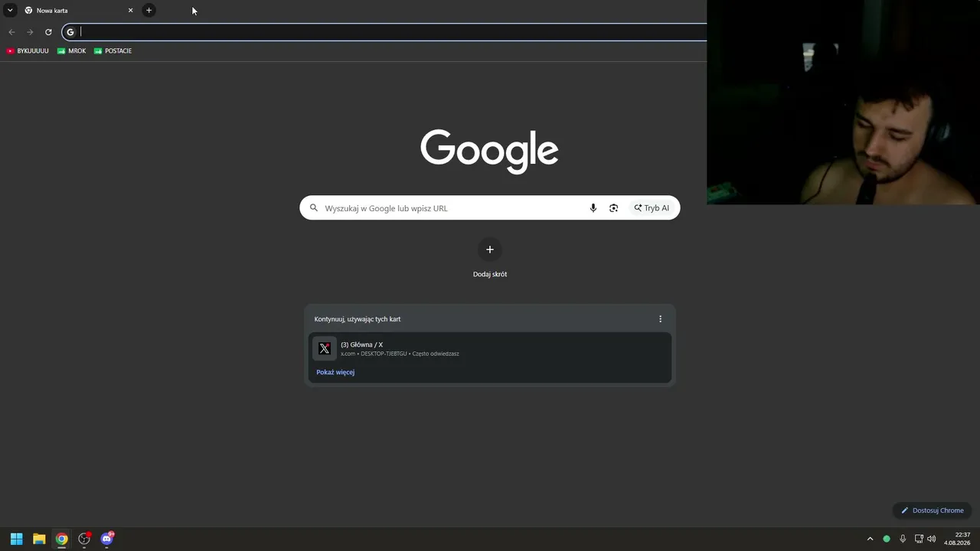
Task: Click the Dodaj skrót label
Action: 490,274
